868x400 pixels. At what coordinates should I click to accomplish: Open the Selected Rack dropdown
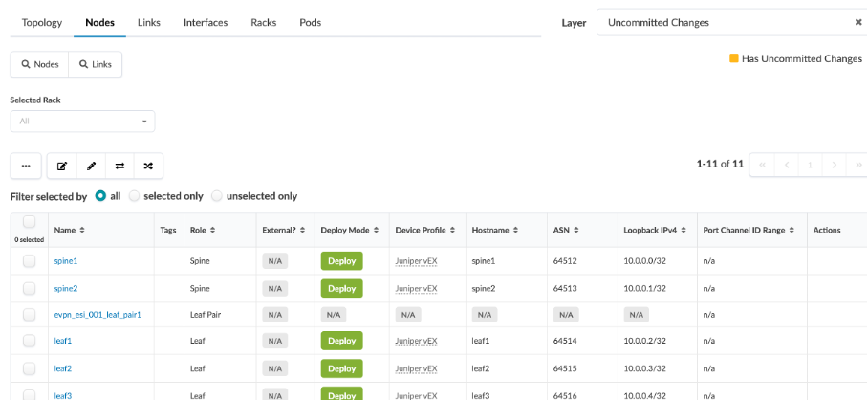[x=82, y=122]
